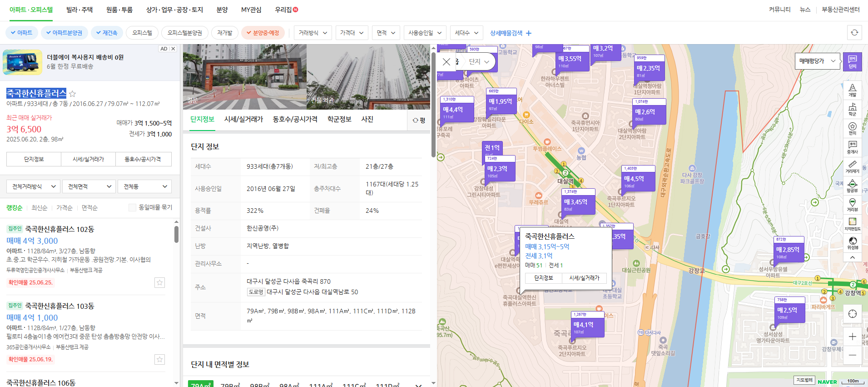
Task: Show 개발 development info on map
Action: [852, 90]
